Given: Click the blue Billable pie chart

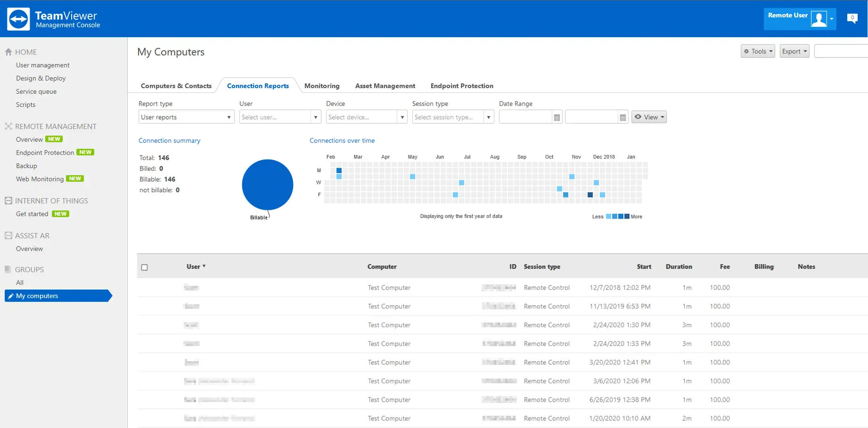Looking at the screenshot, I should [268, 185].
